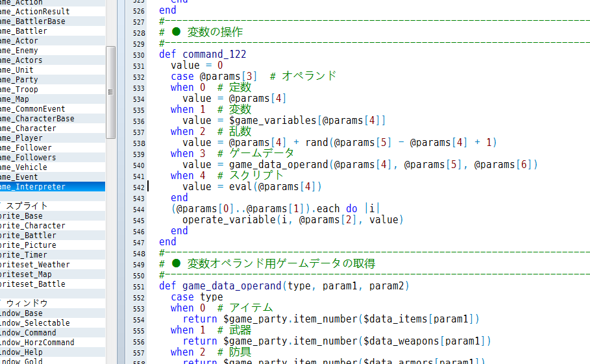Select the Window_HorzCommand script entry

click(53, 343)
